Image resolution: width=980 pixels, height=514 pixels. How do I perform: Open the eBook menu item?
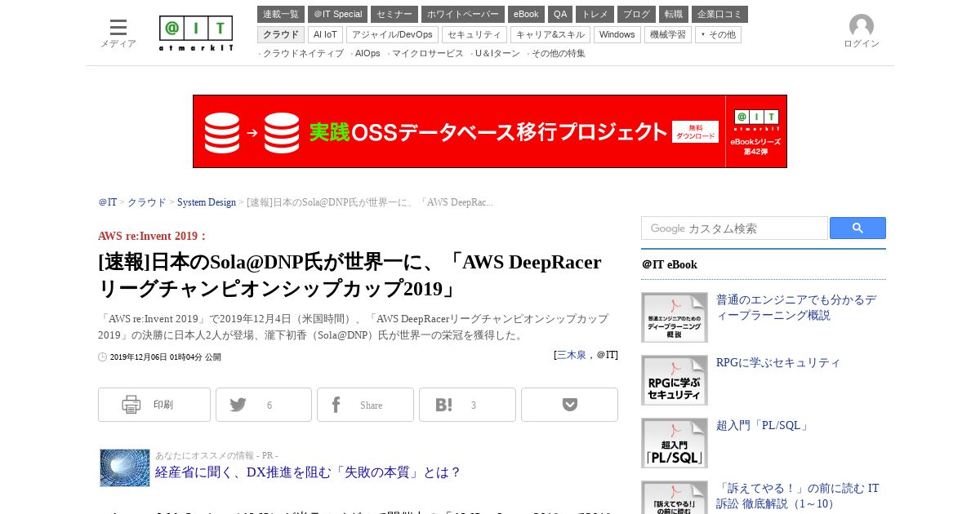click(526, 14)
